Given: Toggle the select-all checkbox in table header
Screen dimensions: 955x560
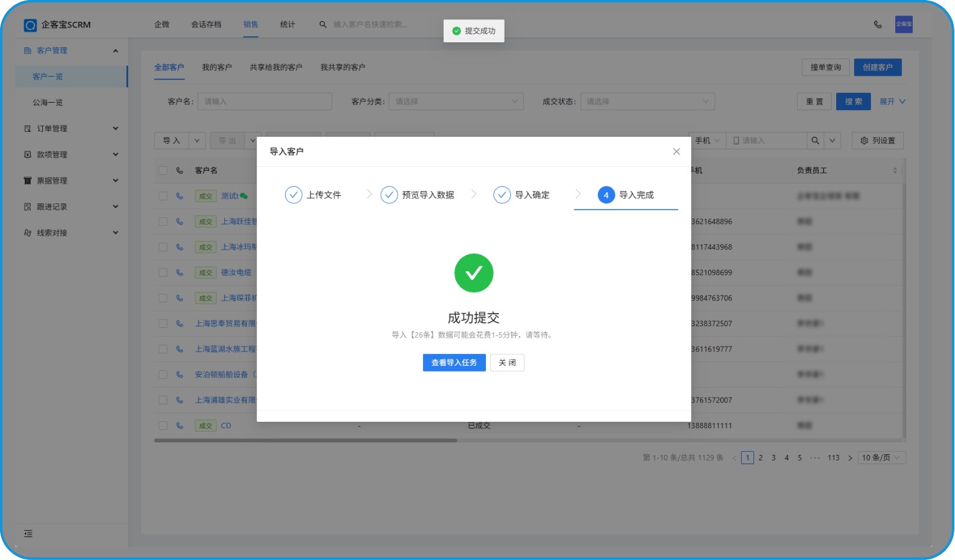Looking at the screenshot, I should (163, 170).
